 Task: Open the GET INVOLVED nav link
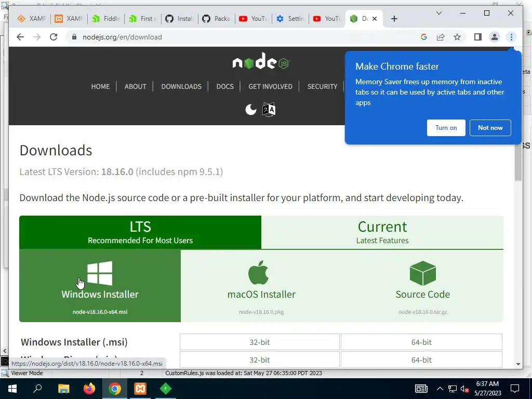click(270, 87)
